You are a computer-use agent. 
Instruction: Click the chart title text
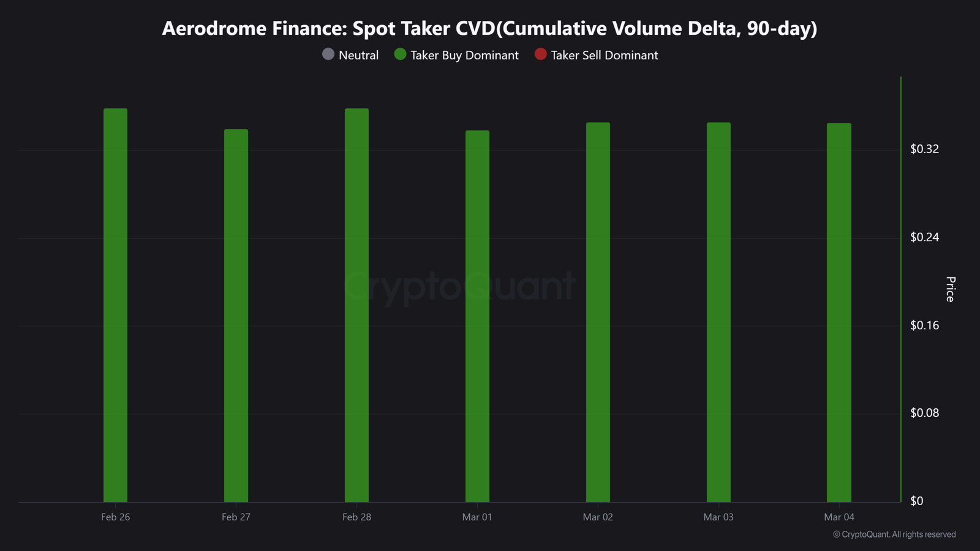coord(489,28)
